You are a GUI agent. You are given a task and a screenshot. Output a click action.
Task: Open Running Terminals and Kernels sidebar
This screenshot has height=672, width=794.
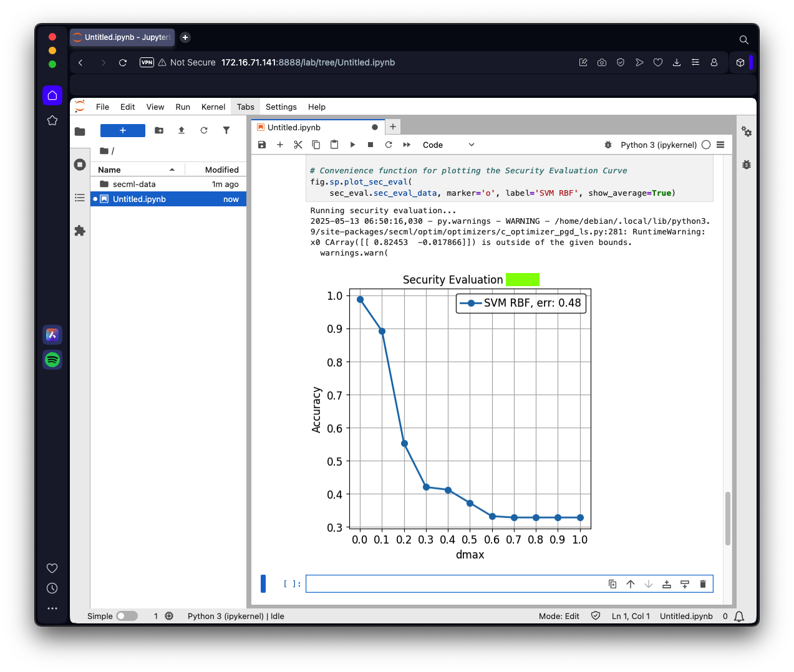tap(80, 165)
